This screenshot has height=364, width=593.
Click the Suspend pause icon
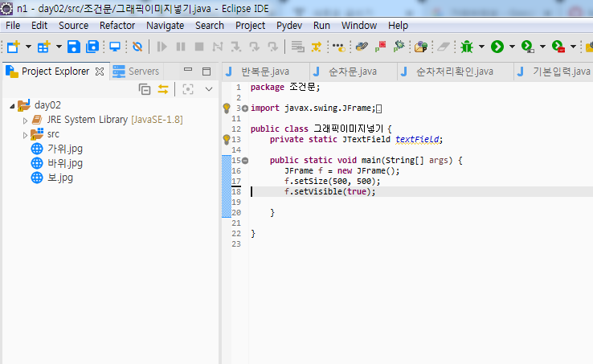click(181, 47)
